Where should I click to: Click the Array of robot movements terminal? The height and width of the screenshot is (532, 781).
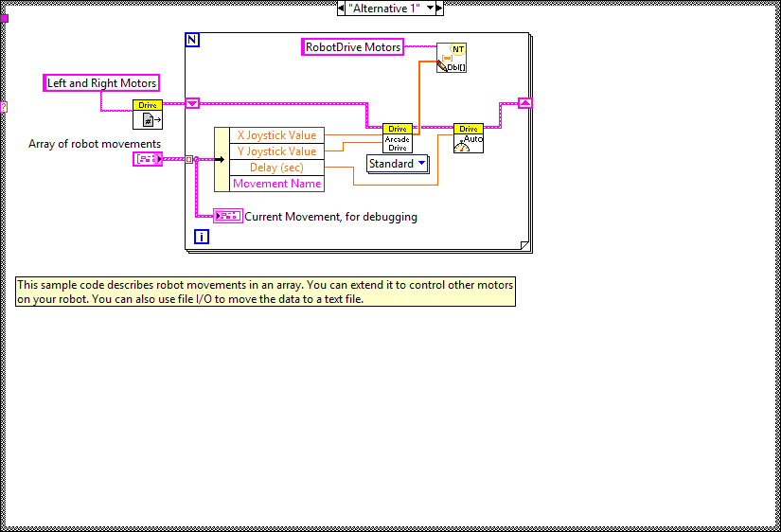click(x=148, y=159)
